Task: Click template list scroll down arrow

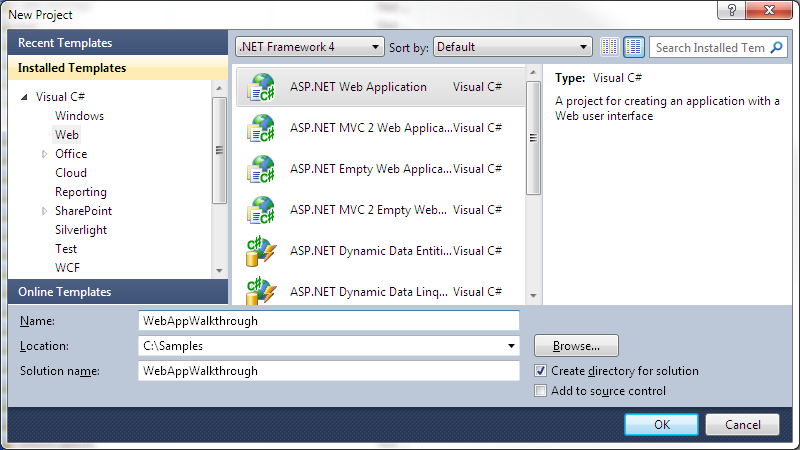Action: pos(533,295)
